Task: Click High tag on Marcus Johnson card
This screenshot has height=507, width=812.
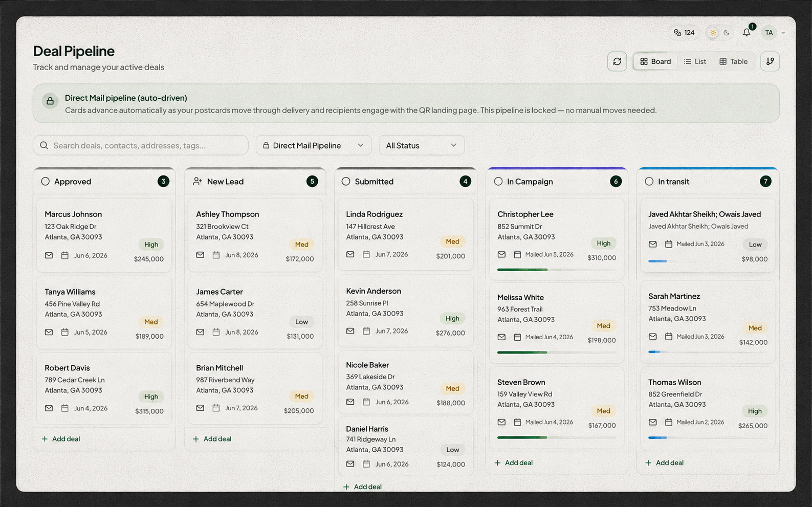Action: pyautogui.click(x=151, y=245)
